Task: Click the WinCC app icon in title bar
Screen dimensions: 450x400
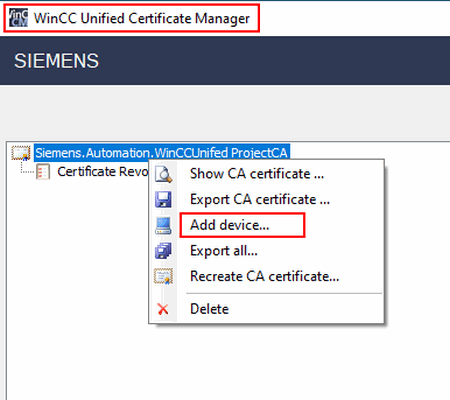Action: [18, 18]
